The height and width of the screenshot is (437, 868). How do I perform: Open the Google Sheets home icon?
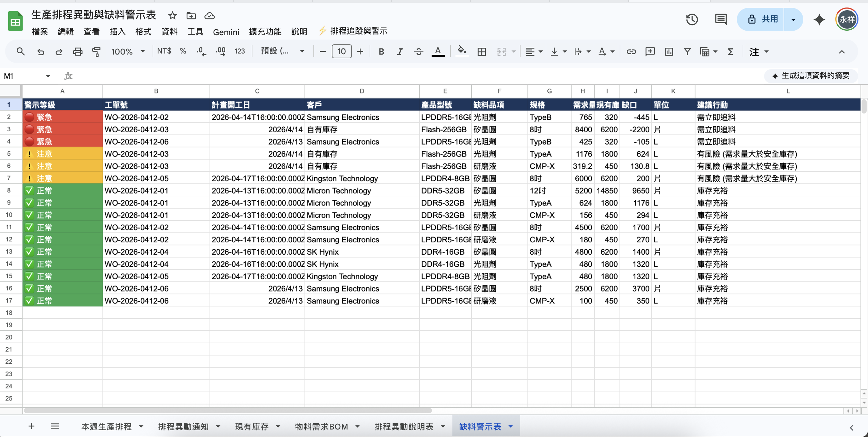(x=15, y=21)
